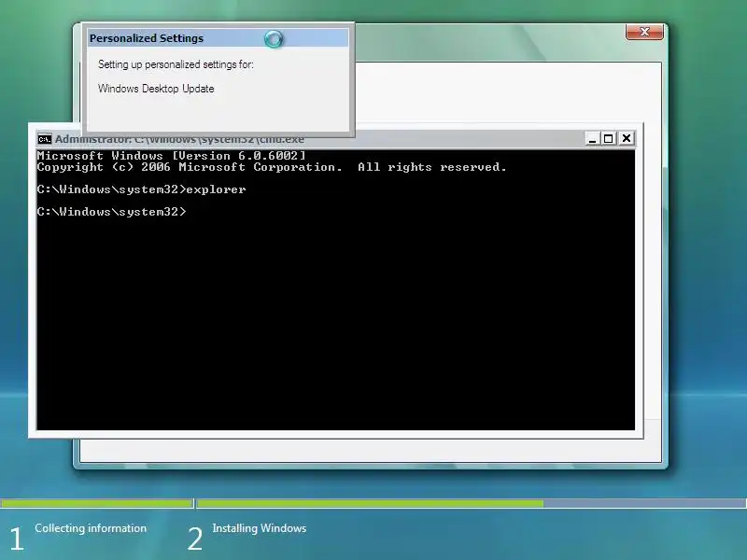Click the 'Collecting information' step label
Image resolution: width=747 pixels, height=560 pixels.
91,528
